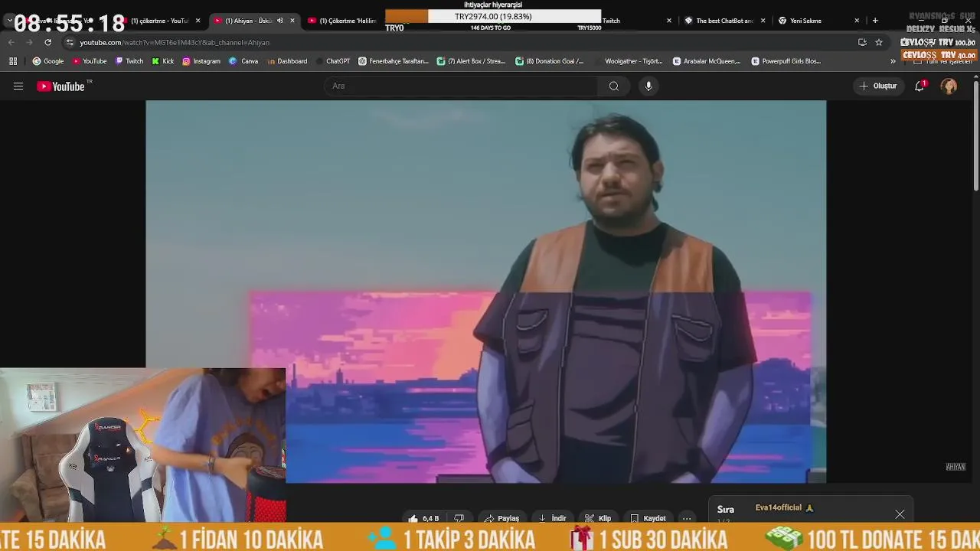Image resolution: width=980 pixels, height=551 pixels.
Task: Focus the Ara search field
Action: pyautogui.click(x=461, y=86)
